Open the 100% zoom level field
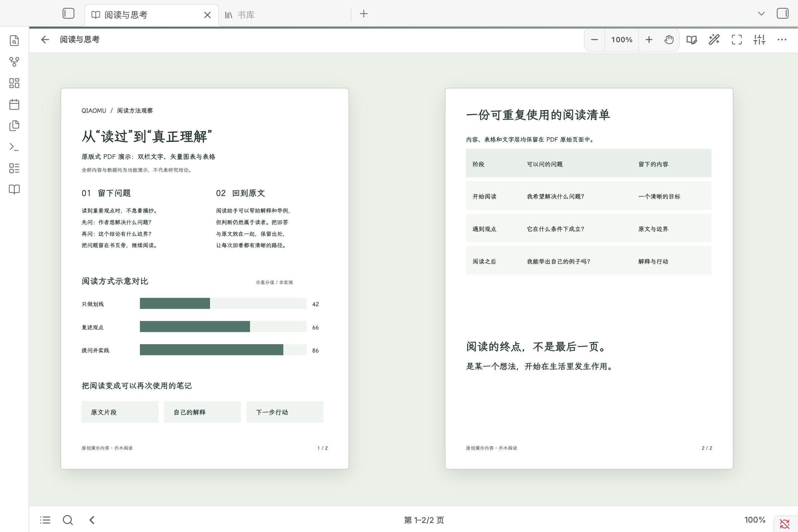This screenshot has height=532, width=798. [x=621, y=40]
